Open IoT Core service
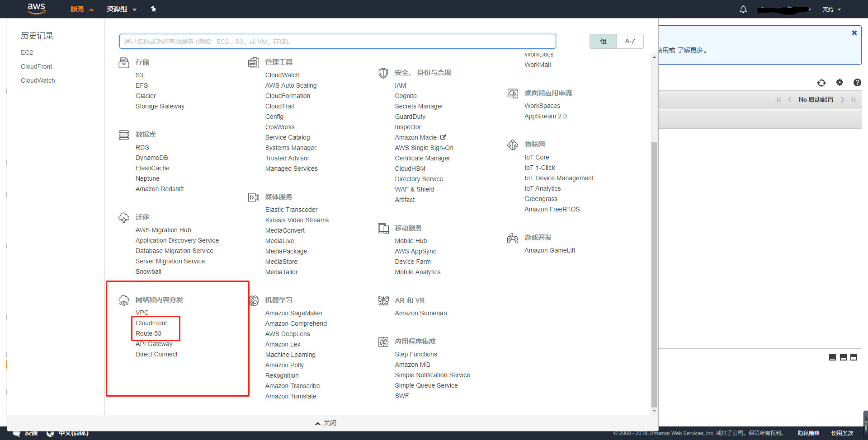The height and width of the screenshot is (440, 868). 537,157
